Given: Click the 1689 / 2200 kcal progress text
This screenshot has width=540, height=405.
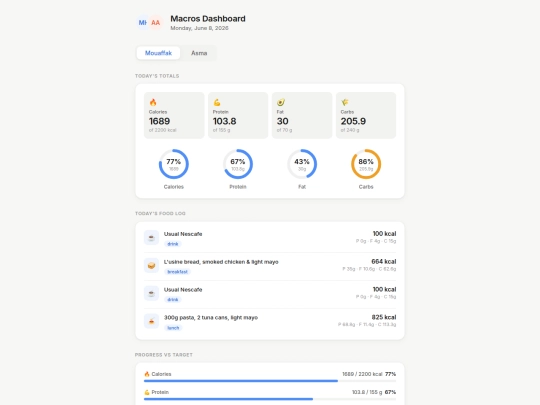Looking at the screenshot, I should tap(362, 374).
